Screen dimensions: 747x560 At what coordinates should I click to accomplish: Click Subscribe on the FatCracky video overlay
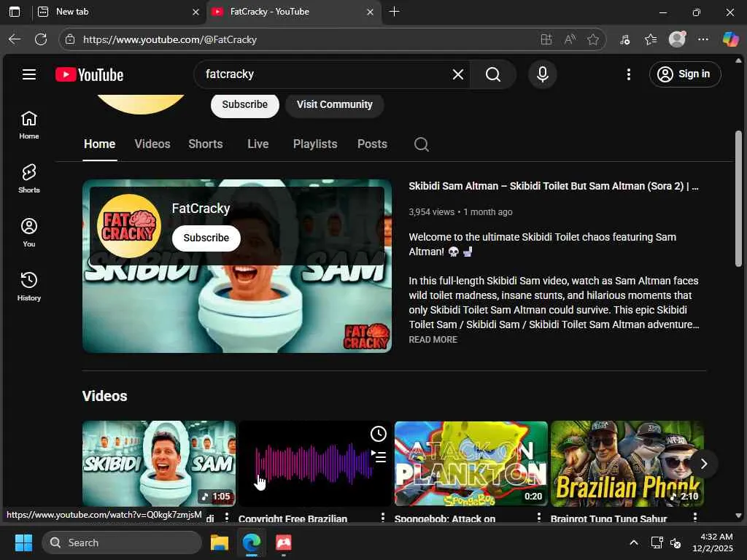coord(206,238)
